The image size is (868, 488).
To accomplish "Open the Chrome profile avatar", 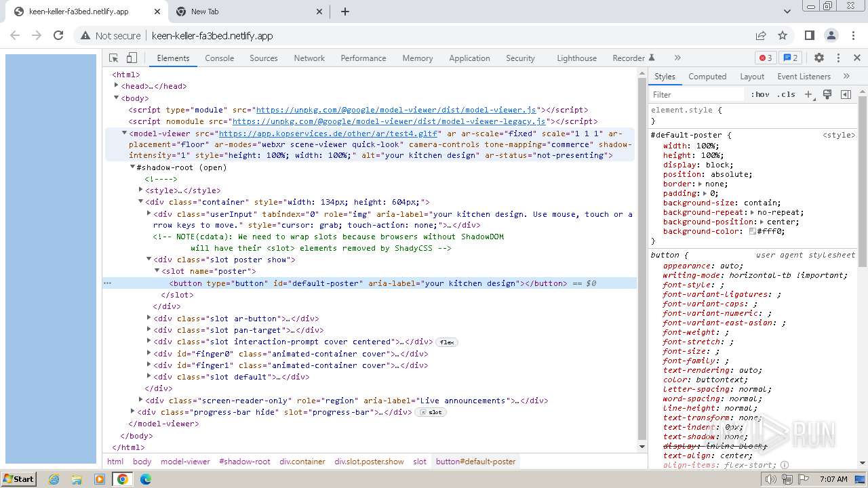I will pyautogui.click(x=831, y=35).
